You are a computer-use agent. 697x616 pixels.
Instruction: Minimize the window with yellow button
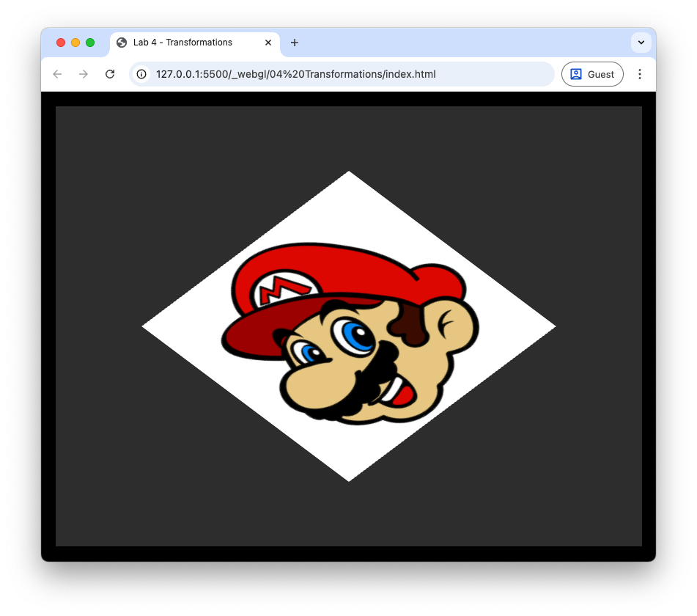tap(75, 43)
